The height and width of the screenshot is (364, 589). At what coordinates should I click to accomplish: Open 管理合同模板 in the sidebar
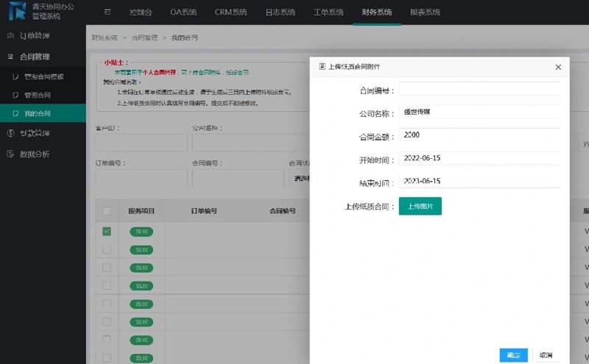coord(43,76)
